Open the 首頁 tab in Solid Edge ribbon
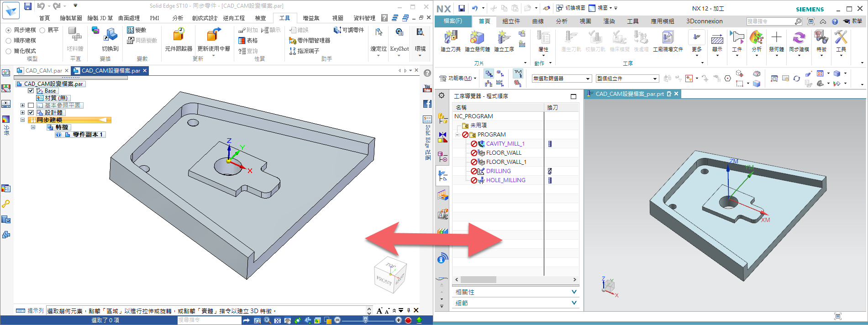Image resolution: width=868 pixels, height=325 pixels. [44, 18]
